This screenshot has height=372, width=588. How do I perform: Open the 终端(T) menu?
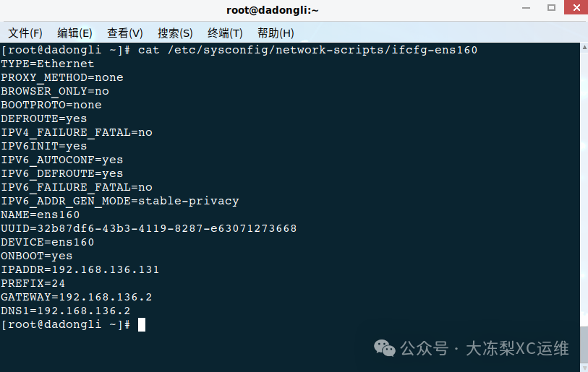(x=225, y=33)
